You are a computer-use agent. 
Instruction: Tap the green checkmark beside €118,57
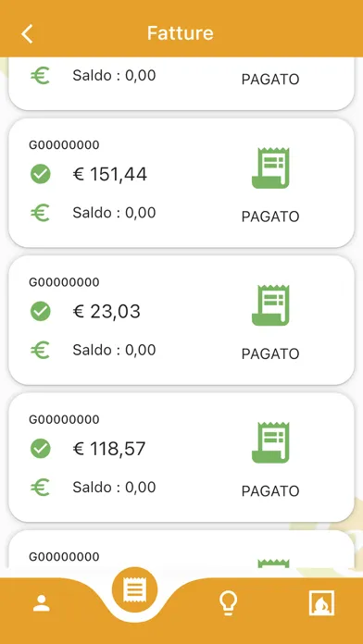pyautogui.click(x=41, y=449)
